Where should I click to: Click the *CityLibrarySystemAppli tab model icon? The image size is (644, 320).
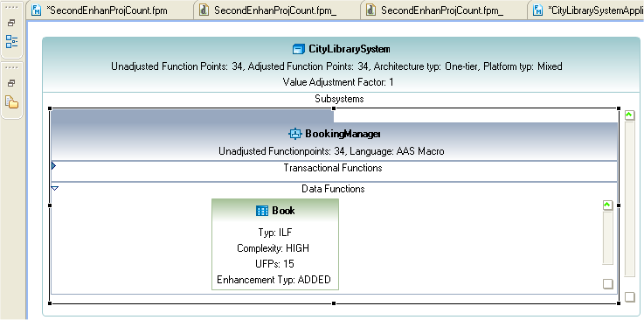(x=537, y=10)
